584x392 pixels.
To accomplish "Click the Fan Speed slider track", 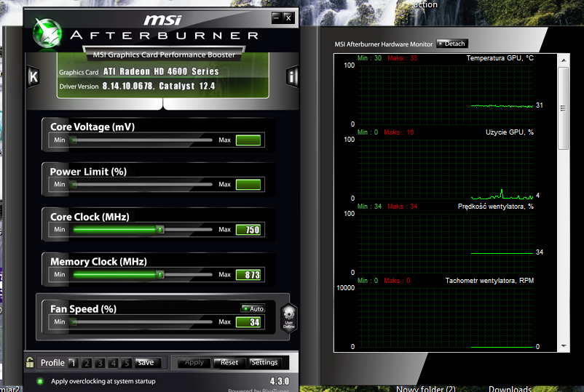I will (x=142, y=321).
